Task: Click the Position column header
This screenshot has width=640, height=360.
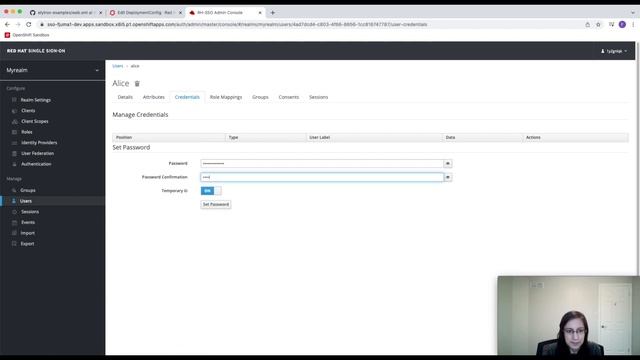Action: (169, 138)
